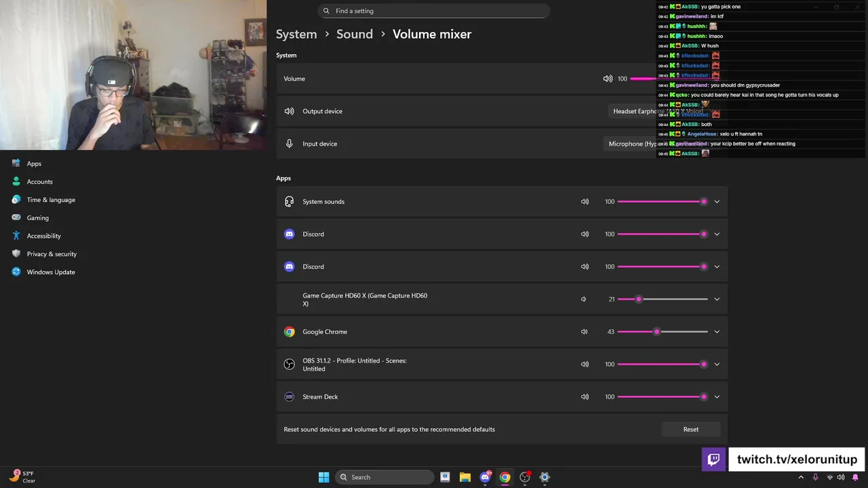The width and height of the screenshot is (868, 488).
Task: Click the OBS app icon in mixer
Action: coord(290,364)
